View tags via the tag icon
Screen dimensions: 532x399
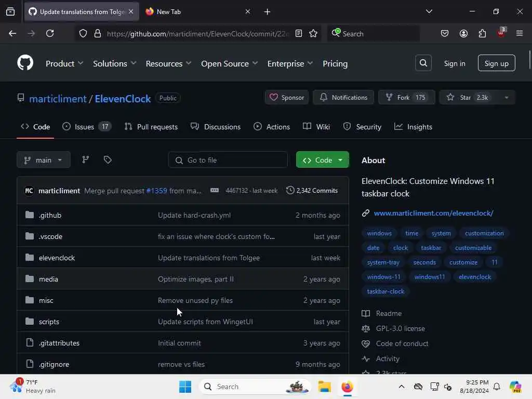pyautogui.click(x=108, y=159)
